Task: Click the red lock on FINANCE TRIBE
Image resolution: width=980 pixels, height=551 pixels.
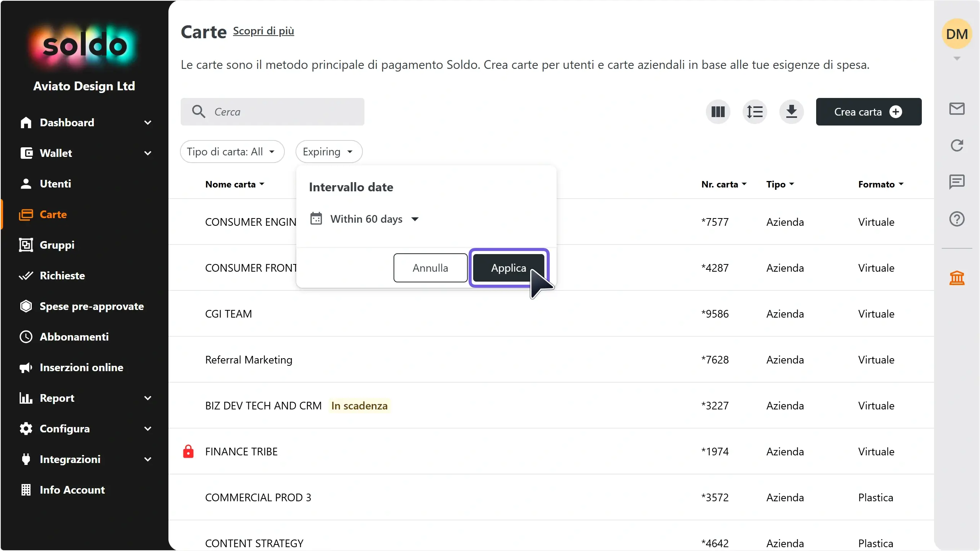Action: [x=188, y=452]
